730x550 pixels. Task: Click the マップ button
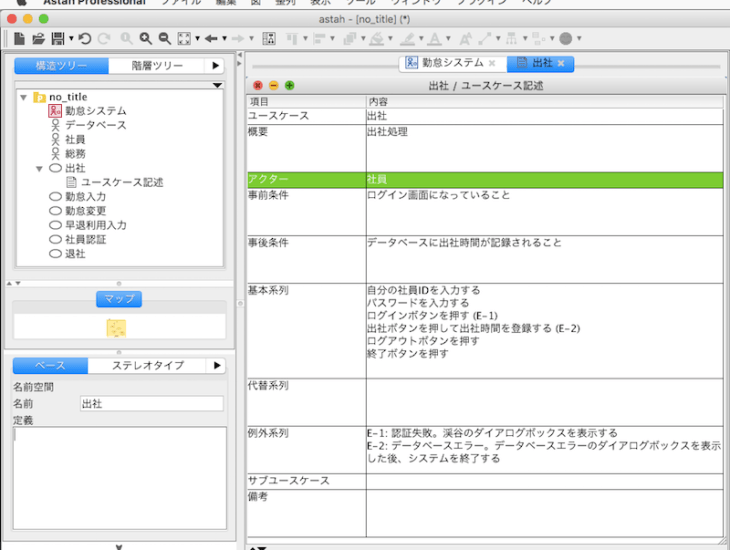click(x=119, y=299)
